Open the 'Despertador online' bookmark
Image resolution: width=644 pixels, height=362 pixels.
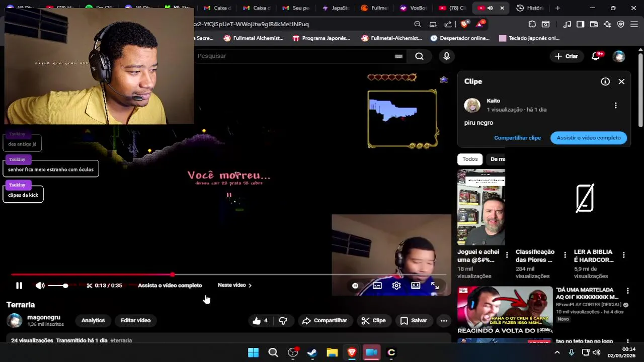pyautogui.click(x=460, y=38)
